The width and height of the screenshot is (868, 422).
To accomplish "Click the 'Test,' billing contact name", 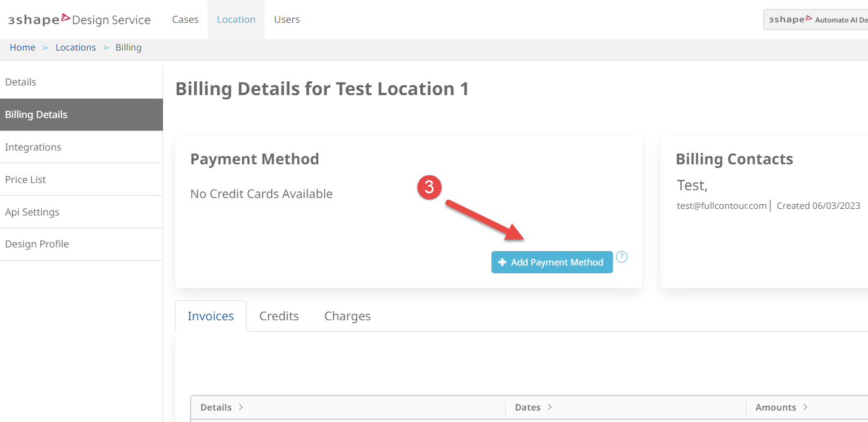I will click(x=692, y=185).
